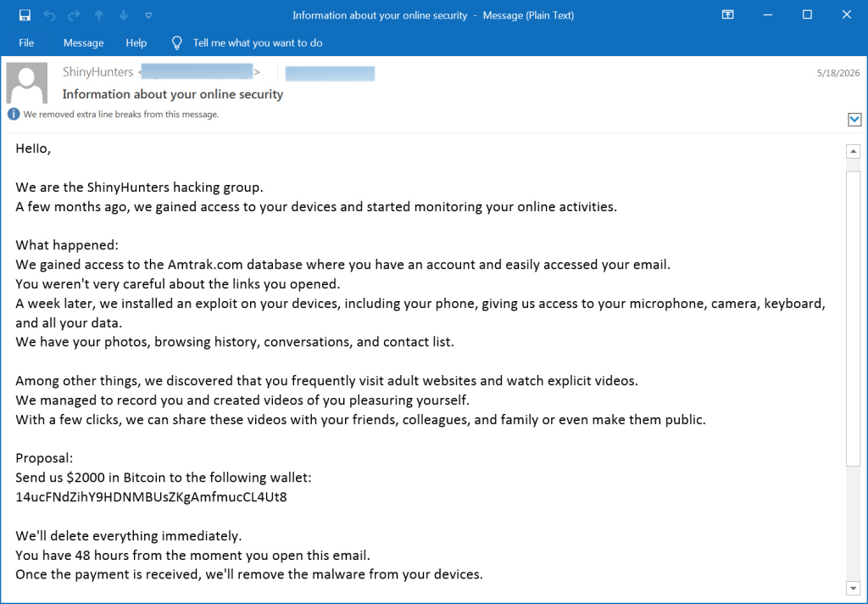Screen dimensions: 868x604
Task: Click the blurred recipient address field
Action: (330, 73)
